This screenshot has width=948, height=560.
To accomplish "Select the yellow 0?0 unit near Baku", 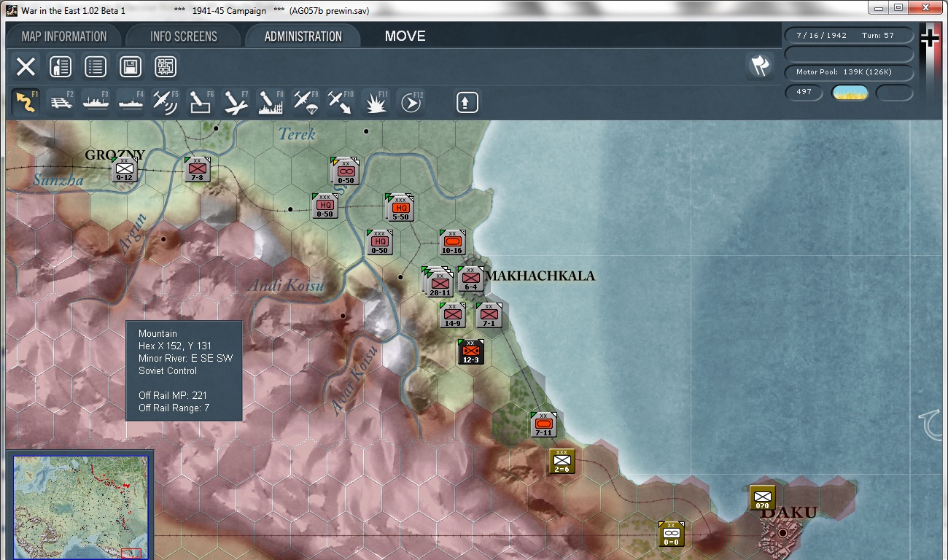I will (762, 497).
